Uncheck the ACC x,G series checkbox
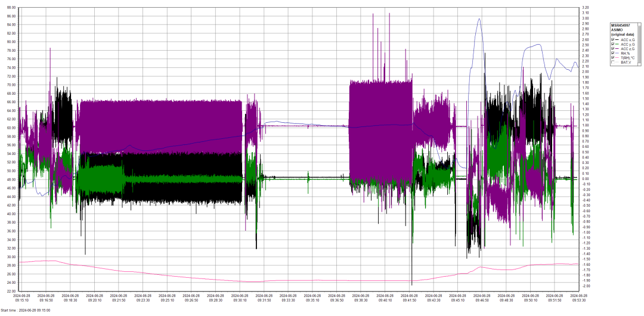The height and width of the screenshot is (316, 644). tap(613, 39)
